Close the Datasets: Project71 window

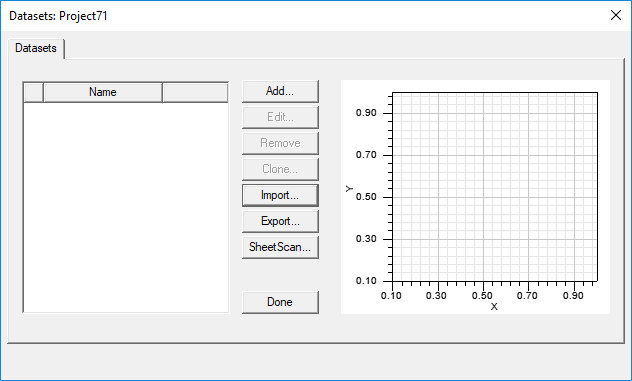(616, 15)
